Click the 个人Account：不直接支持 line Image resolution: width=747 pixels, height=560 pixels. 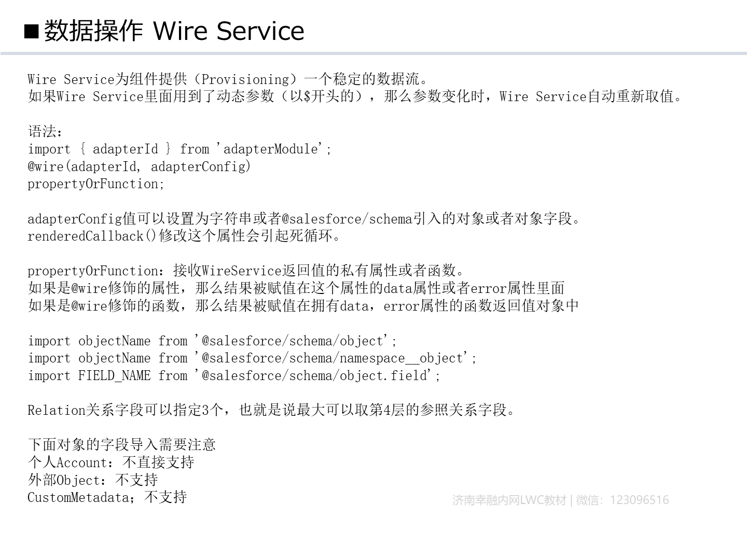(x=111, y=462)
